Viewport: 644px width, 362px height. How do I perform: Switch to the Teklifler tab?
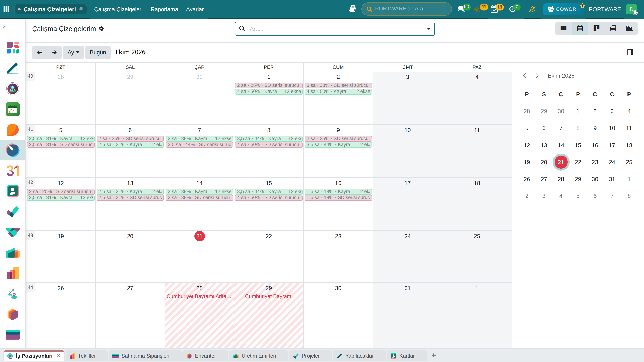87,356
